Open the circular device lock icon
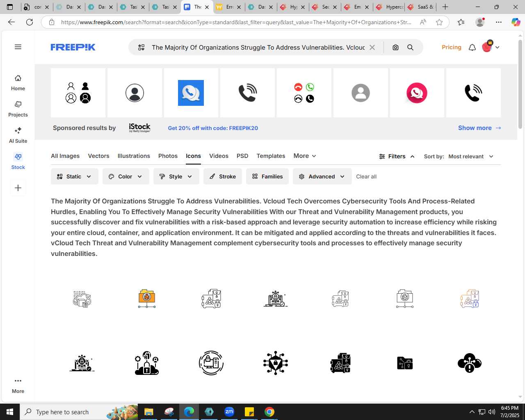Screen dimensions: 525x420 click(x=211, y=363)
